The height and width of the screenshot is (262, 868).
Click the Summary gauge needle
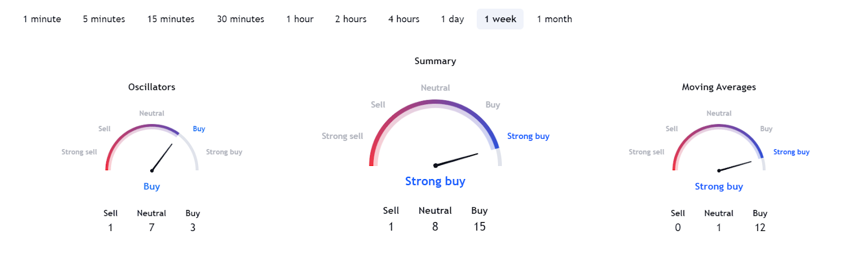pos(457,159)
